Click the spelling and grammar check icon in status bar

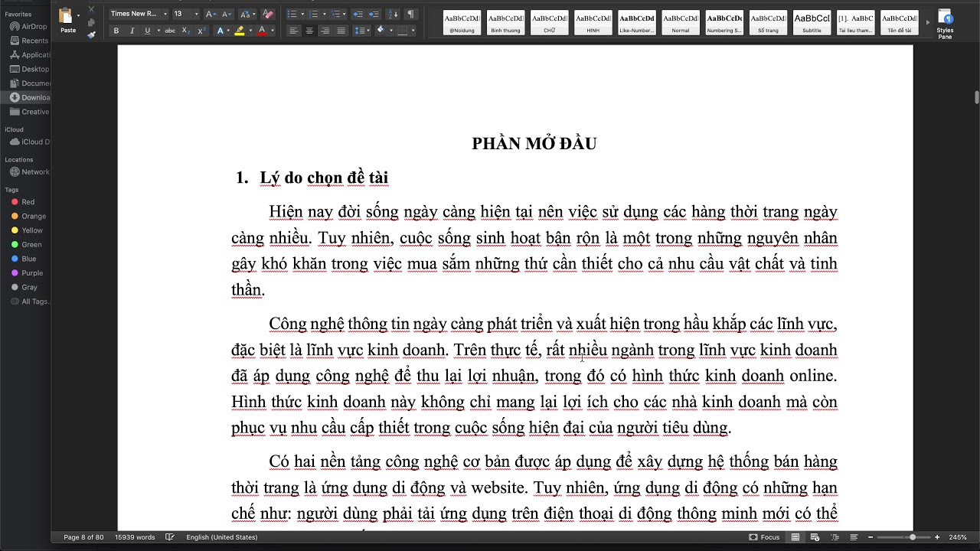click(x=170, y=537)
